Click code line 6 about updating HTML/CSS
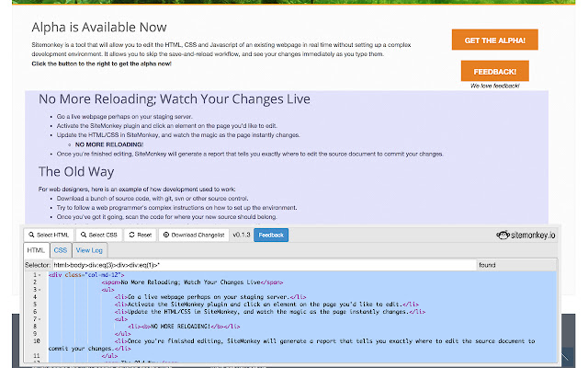Screen dimensions: 588x368 pos(270,312)
